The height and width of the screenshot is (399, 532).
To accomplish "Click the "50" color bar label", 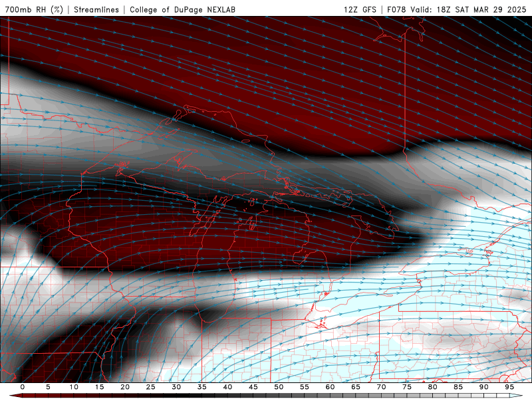I will [279, 387].
